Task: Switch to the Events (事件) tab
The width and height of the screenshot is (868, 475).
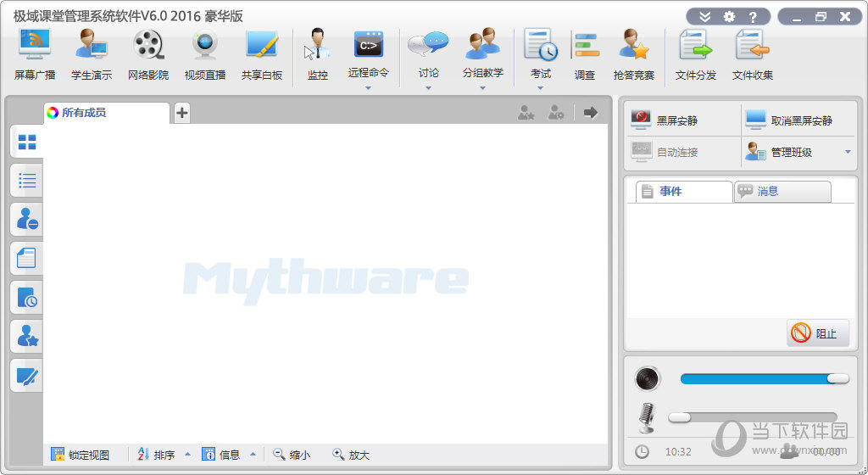Action: point(684,192)
